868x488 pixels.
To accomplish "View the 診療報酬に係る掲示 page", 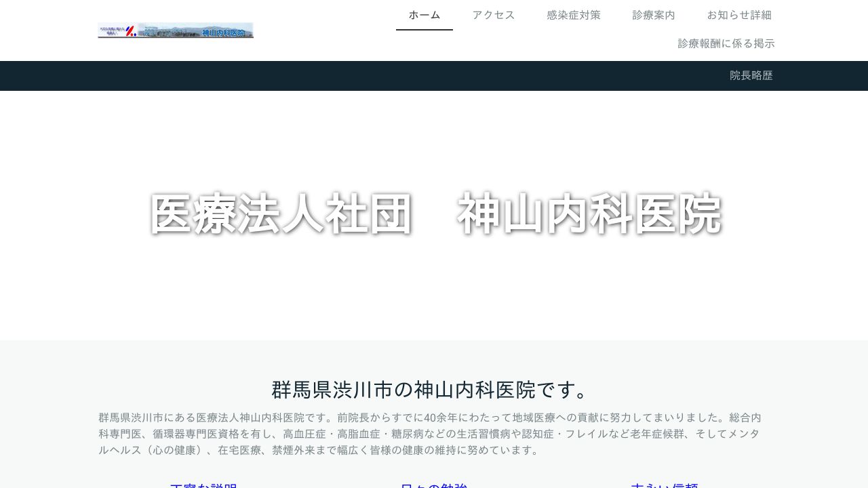I will point(726,43).
